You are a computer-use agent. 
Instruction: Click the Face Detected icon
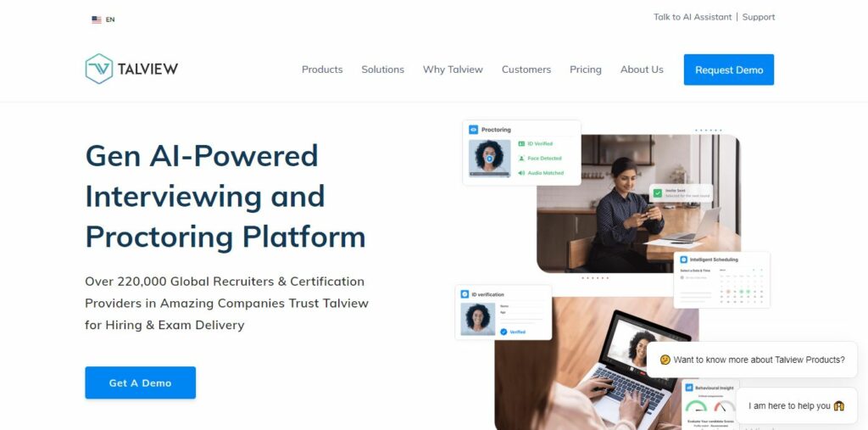[x=521, y=159]
